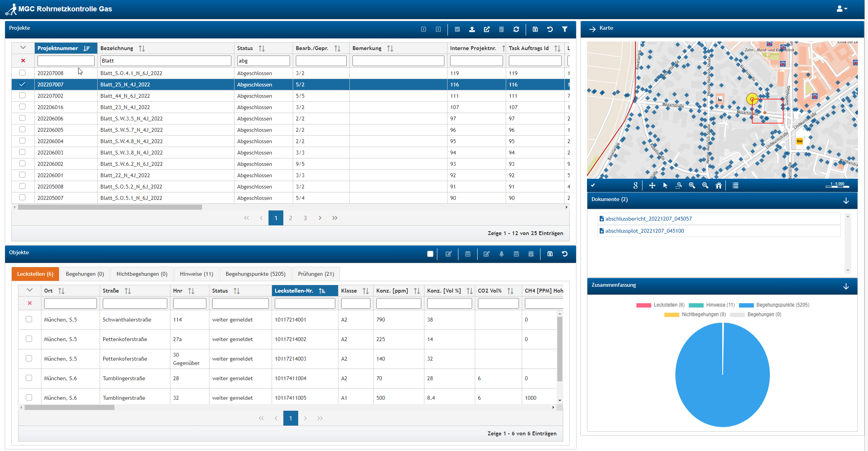Open the map layer list icon
The height and width of the screenshot is (451, 868).
(736, 185)
